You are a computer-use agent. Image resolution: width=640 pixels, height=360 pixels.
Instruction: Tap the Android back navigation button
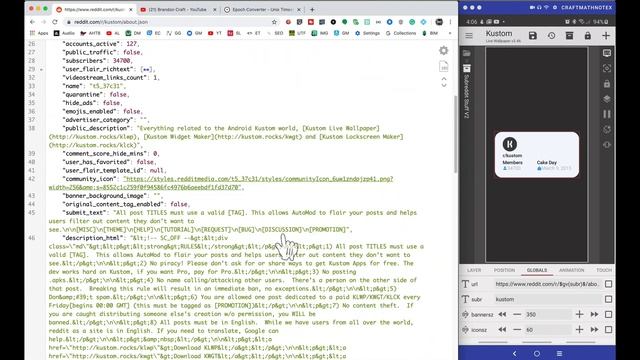(x=514, y=353)
